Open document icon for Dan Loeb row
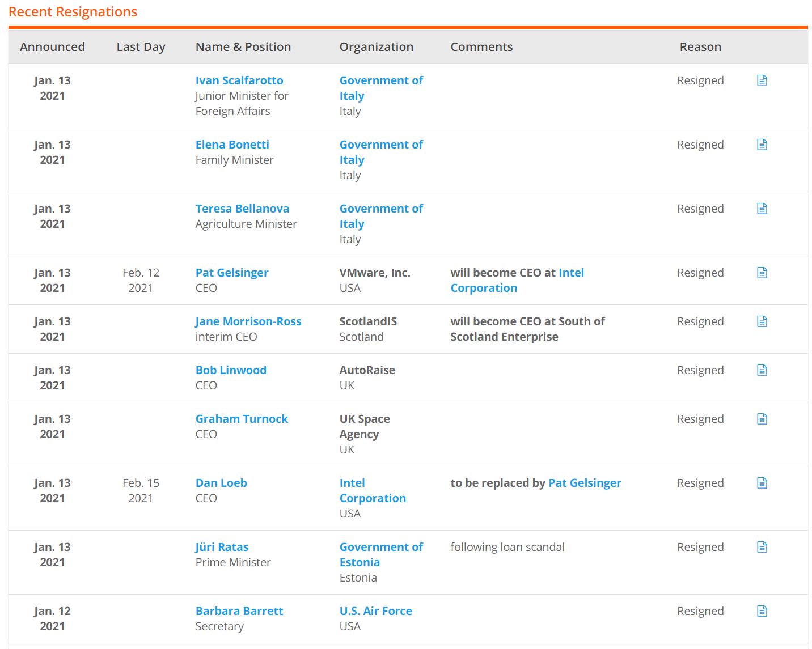Image resolution: width=812 pixels, height=649 pixels. (762, 483)
